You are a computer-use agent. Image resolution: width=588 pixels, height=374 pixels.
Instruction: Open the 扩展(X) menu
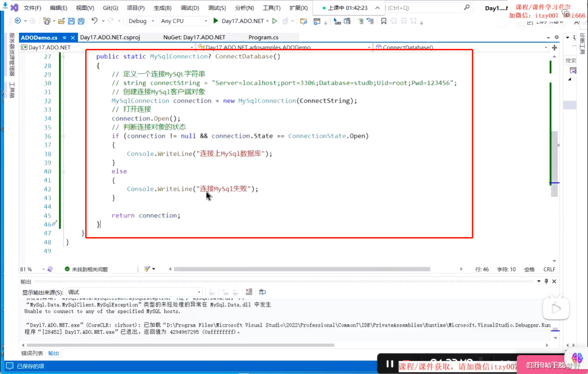299,8
